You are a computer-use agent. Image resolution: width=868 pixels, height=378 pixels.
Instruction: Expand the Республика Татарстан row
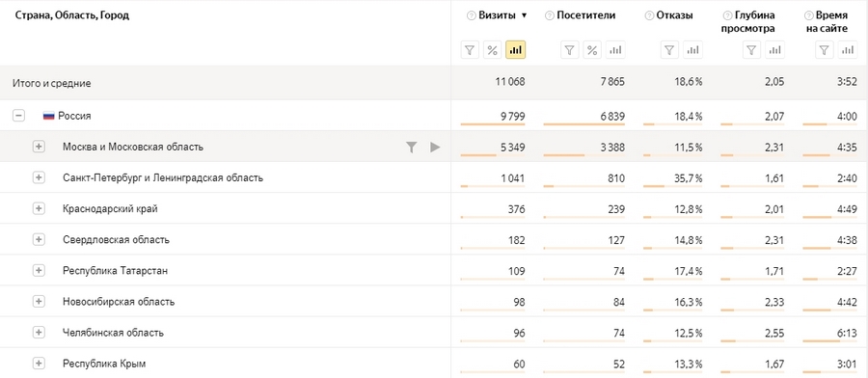[39, 271]
